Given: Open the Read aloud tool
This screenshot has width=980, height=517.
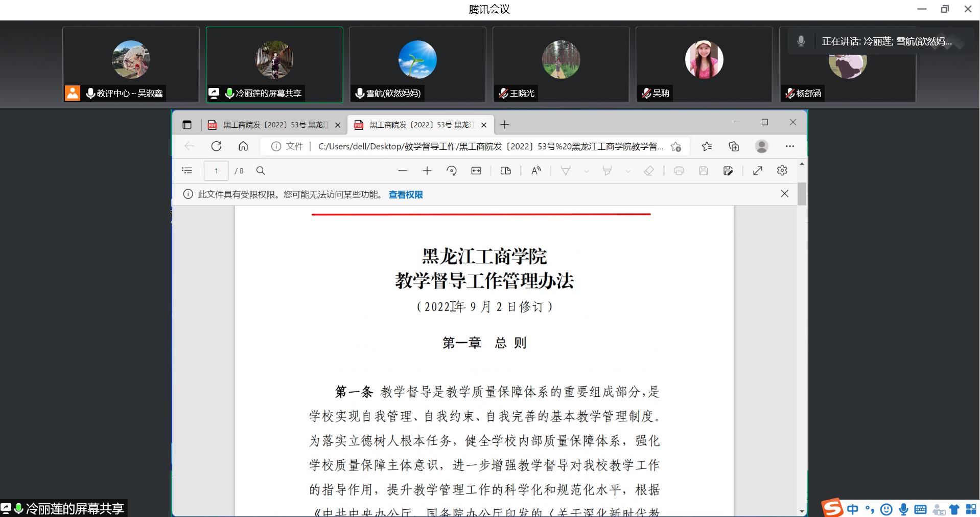Looking at the screenshot, I should pyautogui.click(x=536, y=171).
